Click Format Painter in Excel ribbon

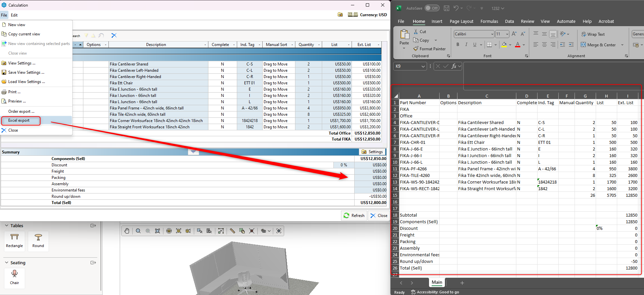429,49
